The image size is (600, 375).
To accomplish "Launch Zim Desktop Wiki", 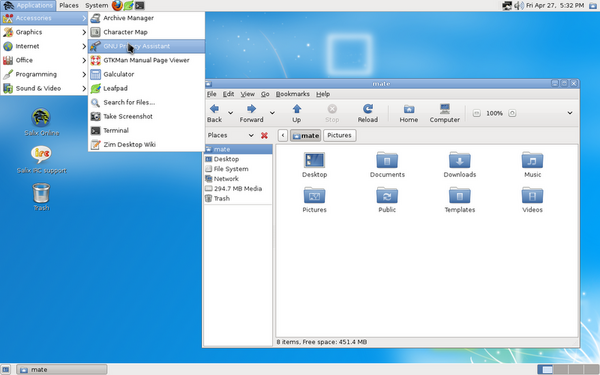I will 146,145.
